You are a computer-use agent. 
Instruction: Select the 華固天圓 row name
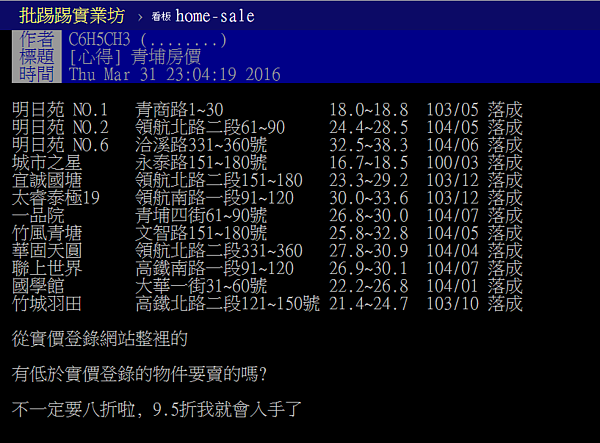pyautogui.click(x=47, y=251)
